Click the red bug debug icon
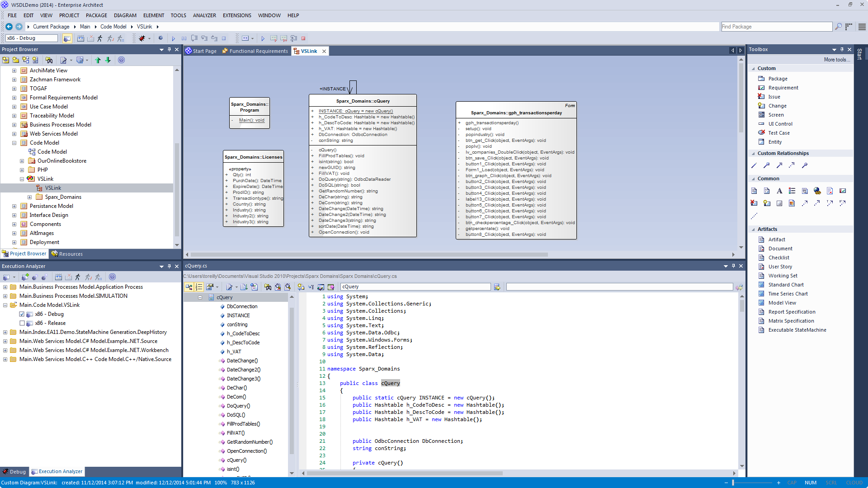The image size is (868, 488). pyautogui.click(x=142, y=38)
